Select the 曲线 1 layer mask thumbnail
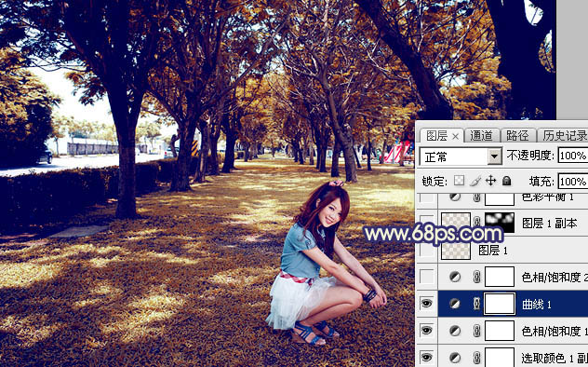588x367 pixels. 500,304
